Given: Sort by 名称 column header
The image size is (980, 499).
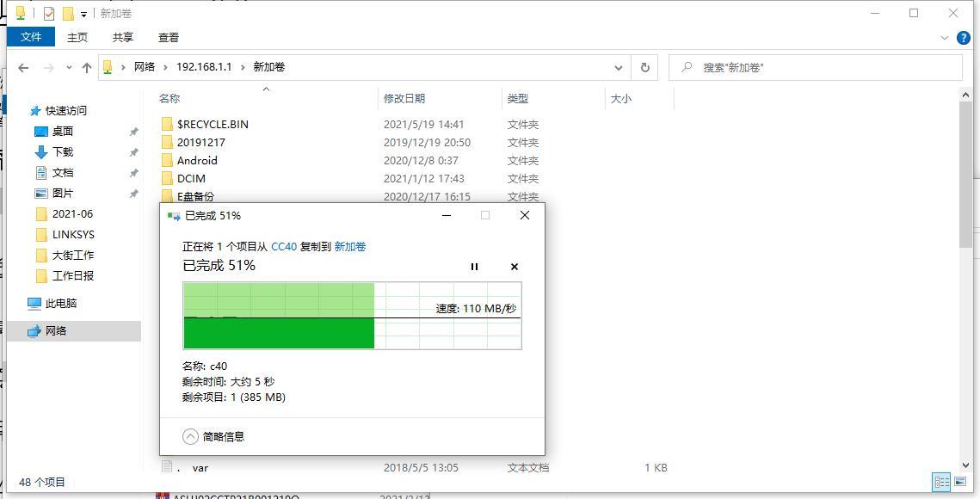Looking at the screenshot, I should click(169, 98).
